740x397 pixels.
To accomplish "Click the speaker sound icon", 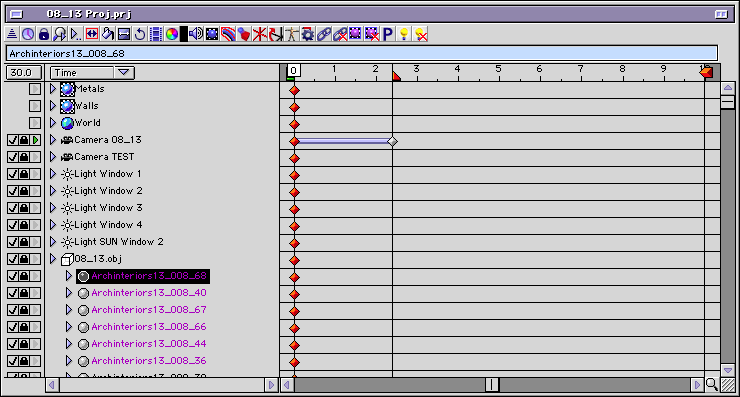I will [196, 34].
